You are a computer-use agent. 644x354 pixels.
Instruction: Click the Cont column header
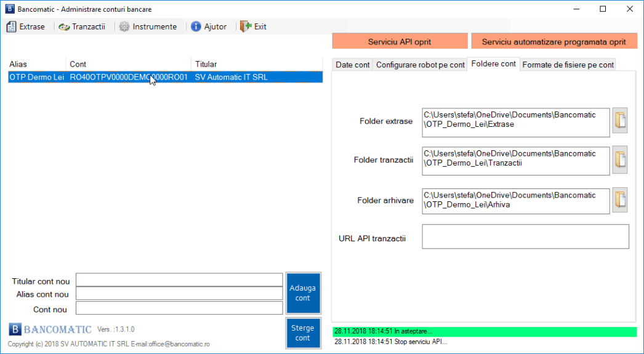(129, 64)
